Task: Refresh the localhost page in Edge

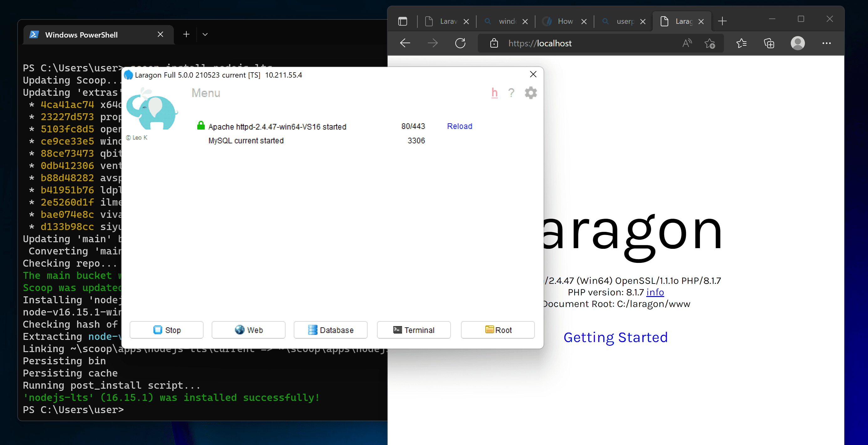Action: pos(460,43)
